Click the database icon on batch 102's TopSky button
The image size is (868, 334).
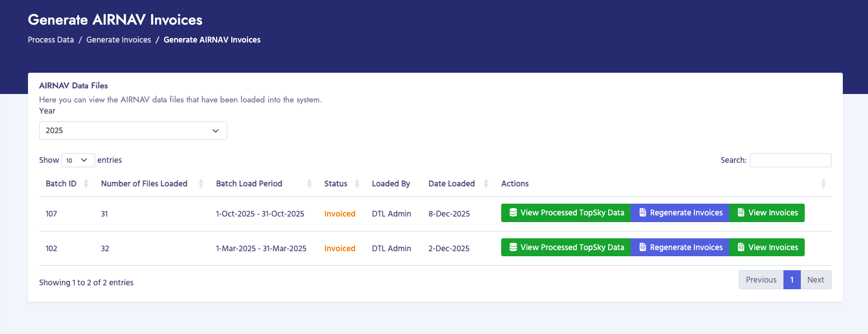512,247
